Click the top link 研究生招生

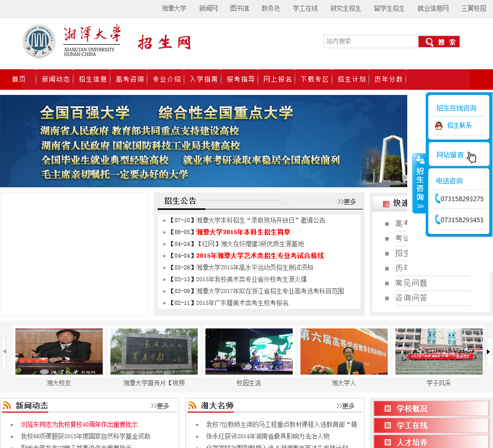pos(346,9)
